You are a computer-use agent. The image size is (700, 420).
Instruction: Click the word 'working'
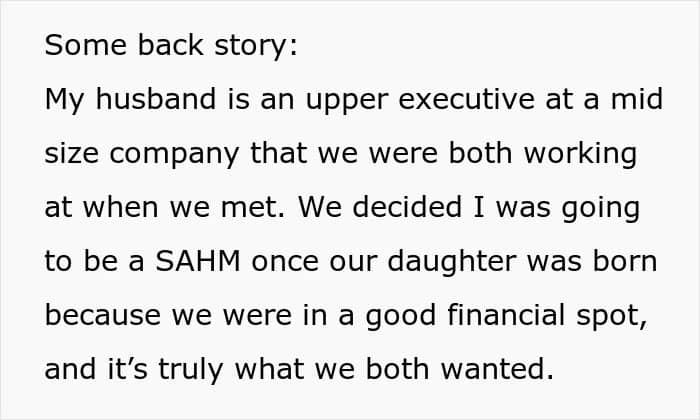(x=580, y=155)
